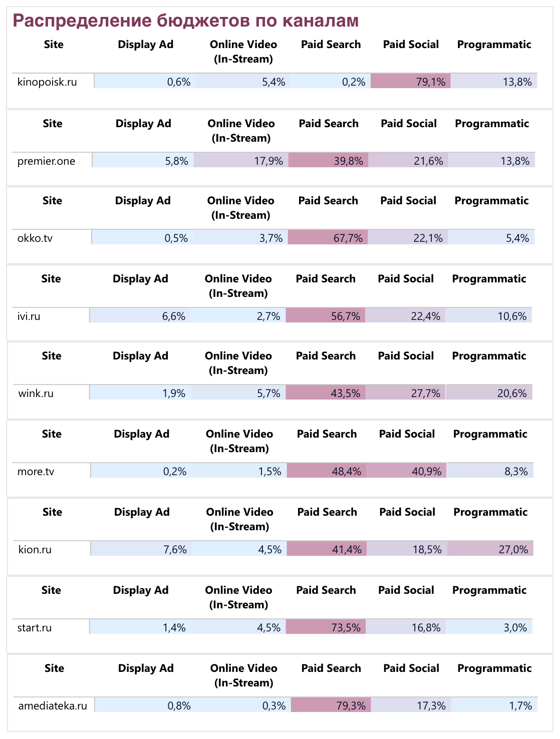Click the report title 'Распределение бюджетов по каналам'

[x=185, y=21]
